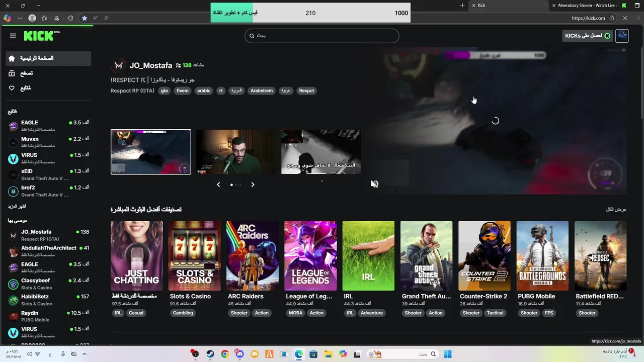The image size is (644, 362).
Task: Switch to the Kick tab
Action: point(508,6)
